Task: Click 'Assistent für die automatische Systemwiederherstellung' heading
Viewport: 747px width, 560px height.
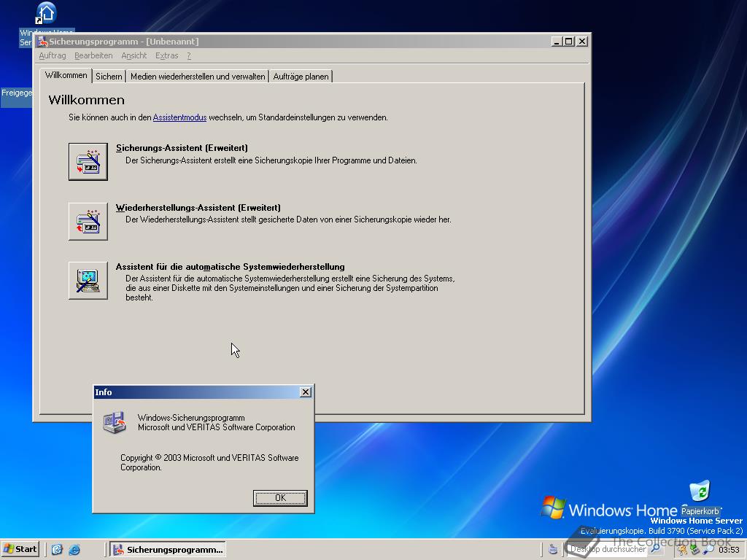Action: pyautogui.click(x=230, y=267)
